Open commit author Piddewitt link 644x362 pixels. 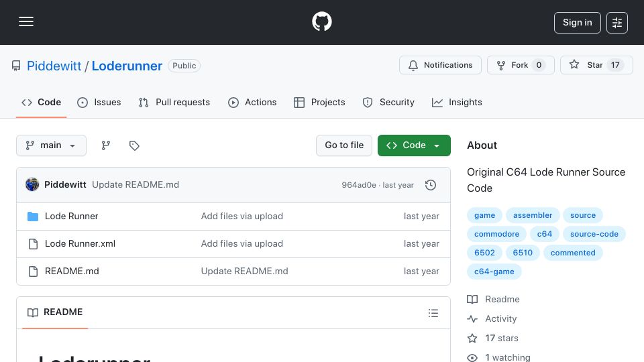pyautogui.click(x=65, y=185)
